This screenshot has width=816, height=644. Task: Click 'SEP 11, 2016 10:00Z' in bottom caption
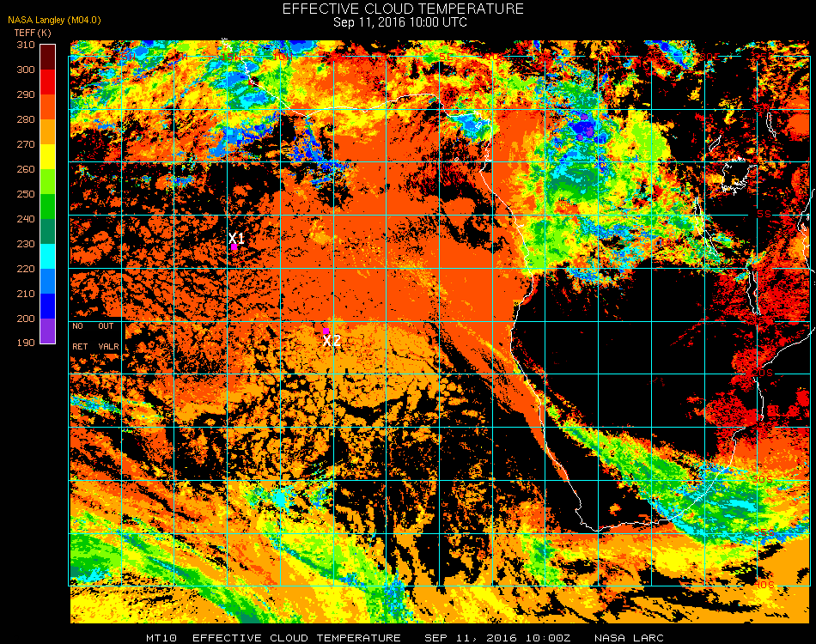(497, 638)
